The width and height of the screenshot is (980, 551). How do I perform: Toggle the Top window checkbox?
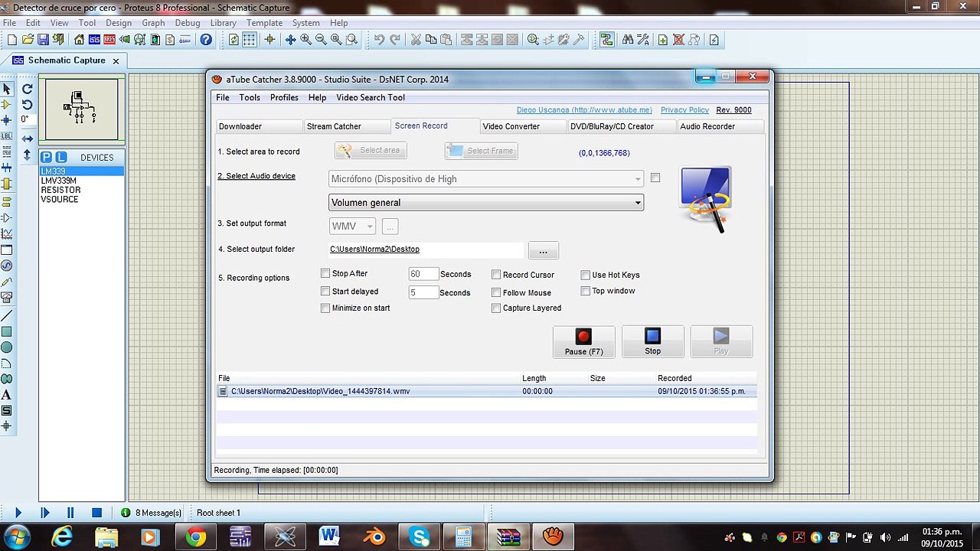coord(586,291)
